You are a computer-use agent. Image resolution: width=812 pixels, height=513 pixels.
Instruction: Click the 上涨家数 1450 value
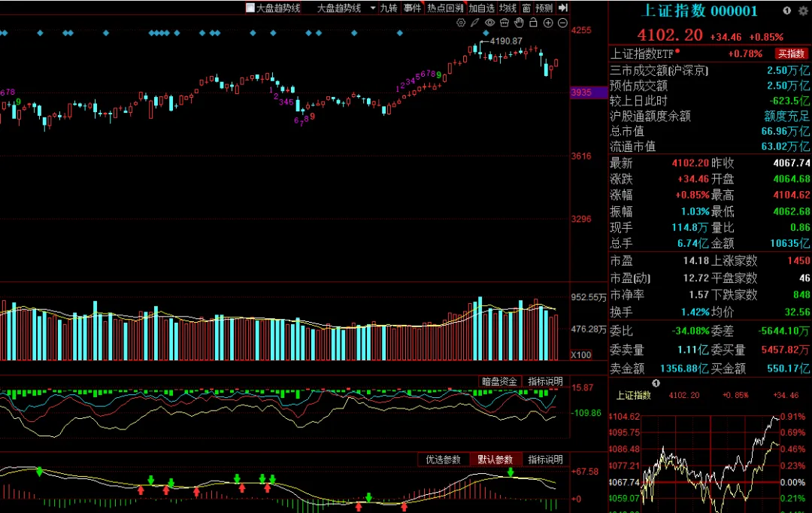point(798,261)
